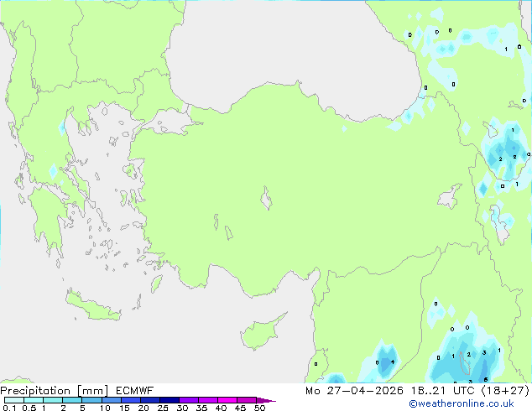Choose the 35–40 mm legend color box
The width and height of the screenshot is (532, 411).
207,400
